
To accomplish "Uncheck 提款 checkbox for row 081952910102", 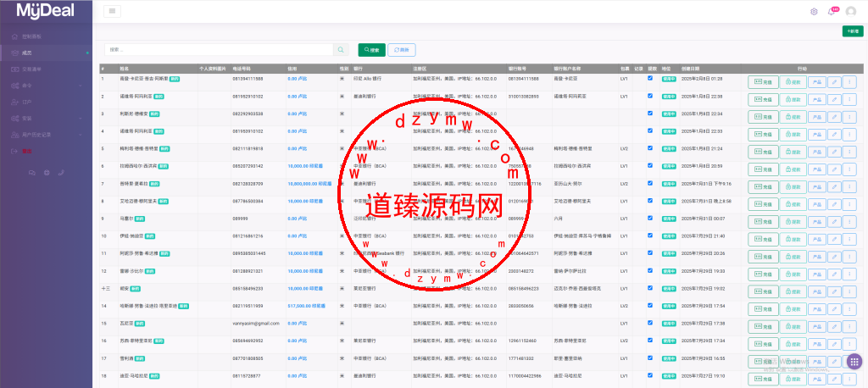I will [x=650, y=96].
